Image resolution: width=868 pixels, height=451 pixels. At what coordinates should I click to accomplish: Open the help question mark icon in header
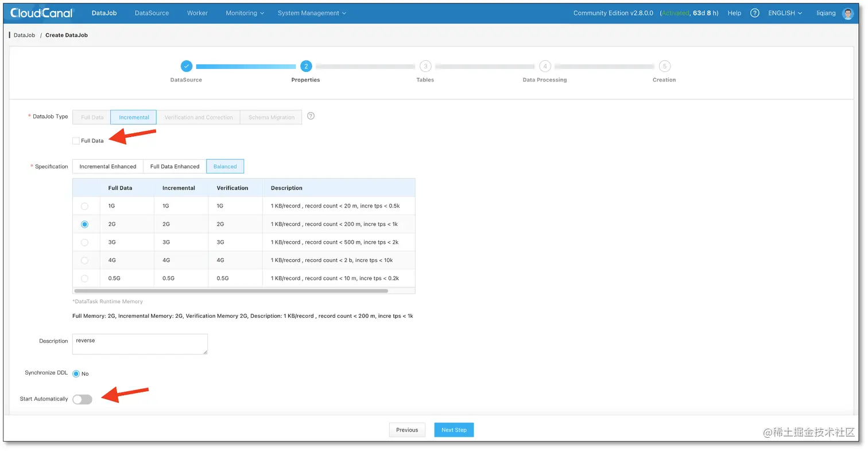tap(755, 13)
